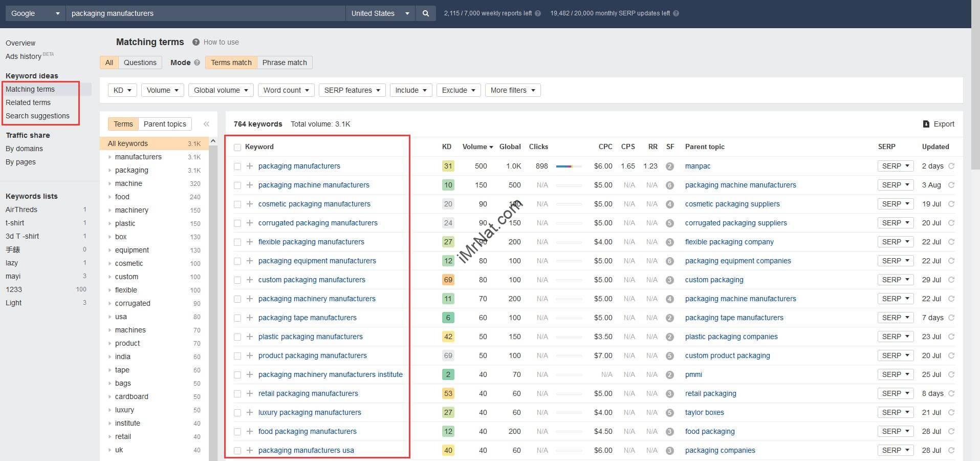Click the Mode help question icon
The width and height of the screenshot is (980, 461).
(x=197, y=62)
